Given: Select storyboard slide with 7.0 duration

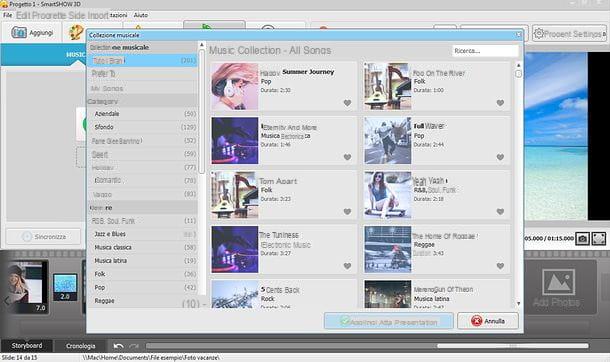Looking at the screenshot, I should coord(27,287).
